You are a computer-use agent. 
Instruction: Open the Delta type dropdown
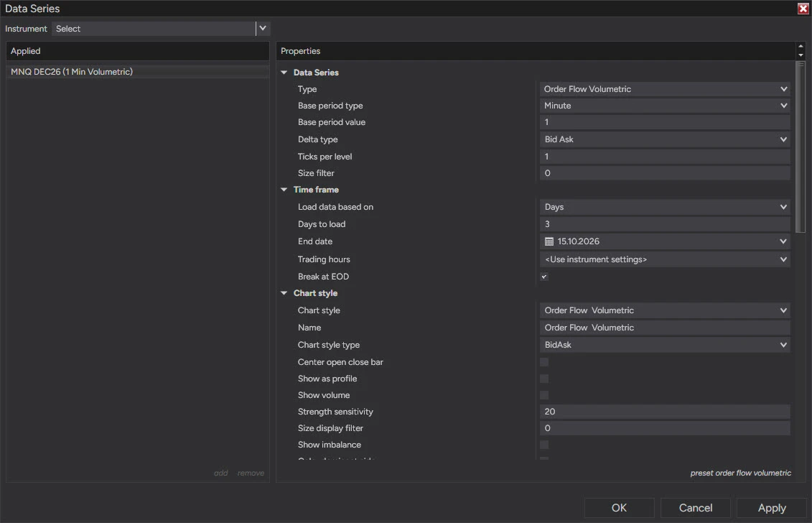(x=665, y=139)
